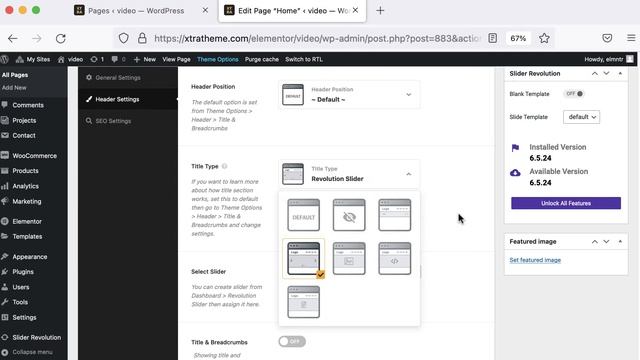This screenshot has width=640, height=360.
Task: Choose the hidden title type (crossed-eye icon)
Action: click(349, 215)
